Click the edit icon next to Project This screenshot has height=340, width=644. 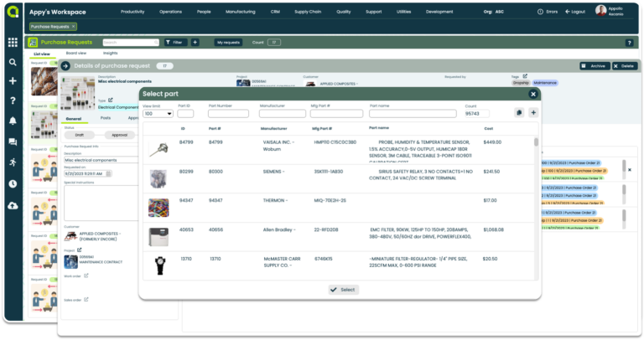click(80, 250)
